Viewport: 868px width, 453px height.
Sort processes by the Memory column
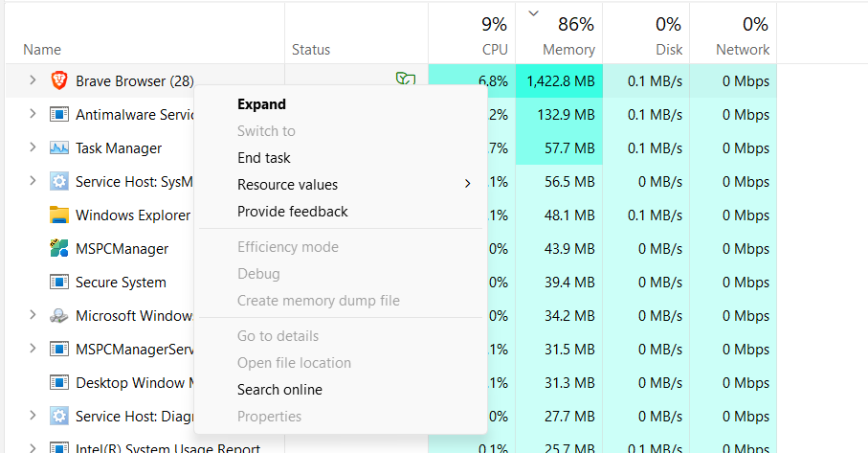click(x=568, y=49)
